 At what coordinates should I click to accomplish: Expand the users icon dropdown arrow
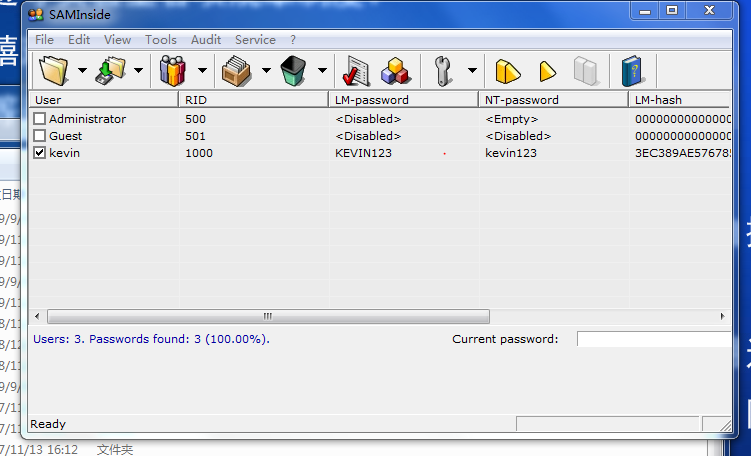(202, 71)
